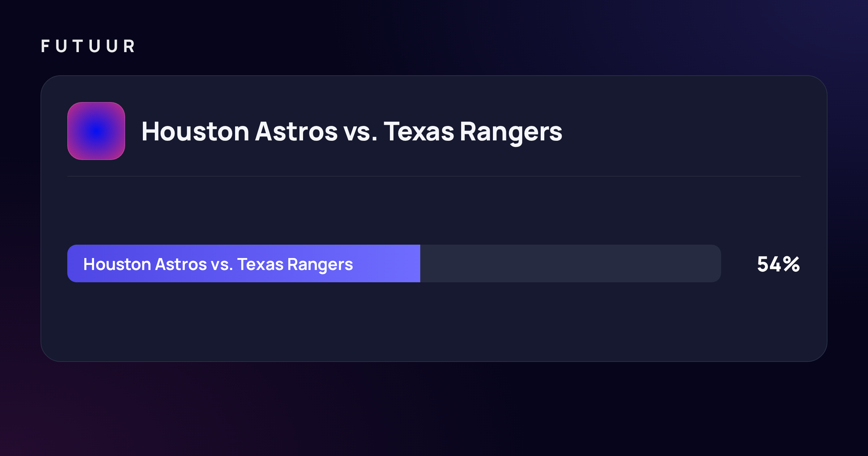
Task: Click the word Houston in the card heading
Action: pyautogui.click(x=195, y=132)
